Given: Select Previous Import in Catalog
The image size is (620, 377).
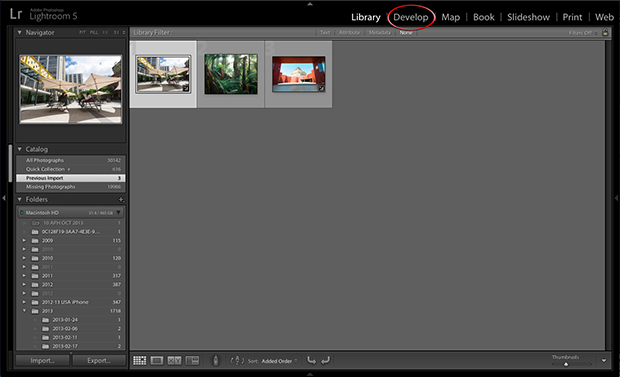Looking at the screenshot, I should click(71, 178).
